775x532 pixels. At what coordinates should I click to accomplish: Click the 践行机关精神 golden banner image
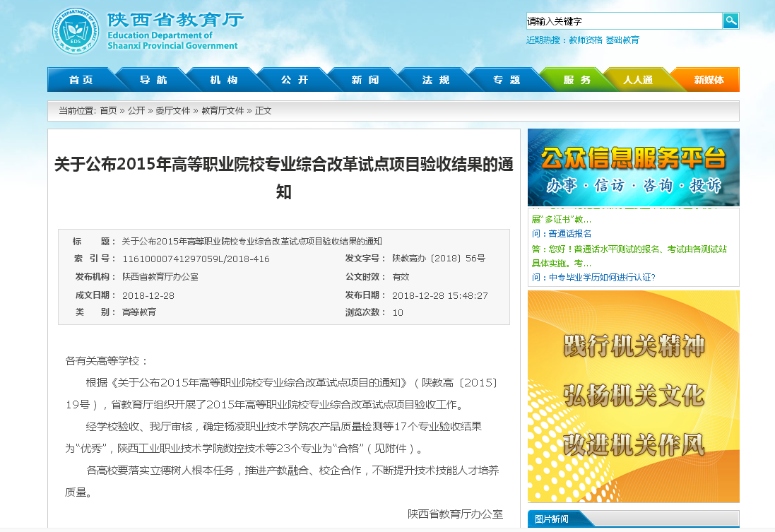(633, 346)
